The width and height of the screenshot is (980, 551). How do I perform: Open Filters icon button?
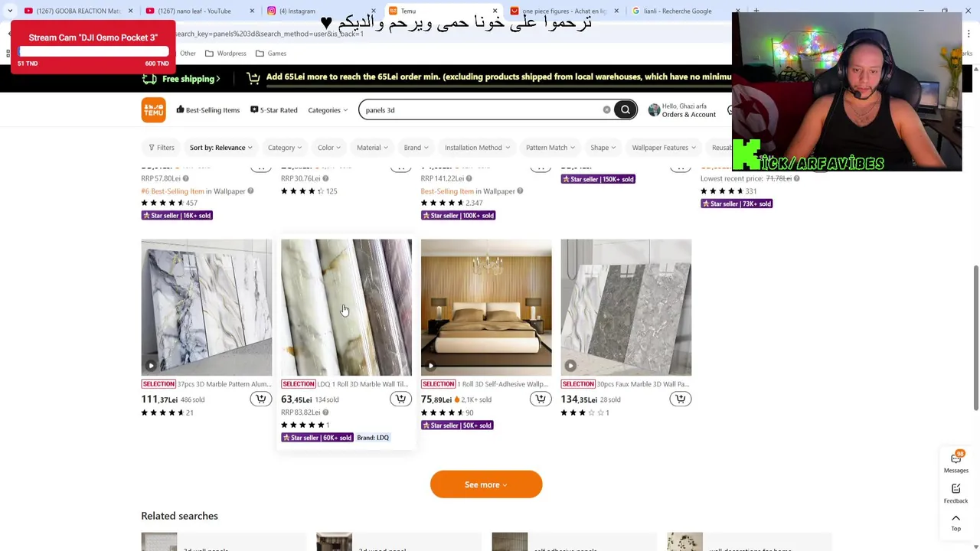(x=161, y=147)
